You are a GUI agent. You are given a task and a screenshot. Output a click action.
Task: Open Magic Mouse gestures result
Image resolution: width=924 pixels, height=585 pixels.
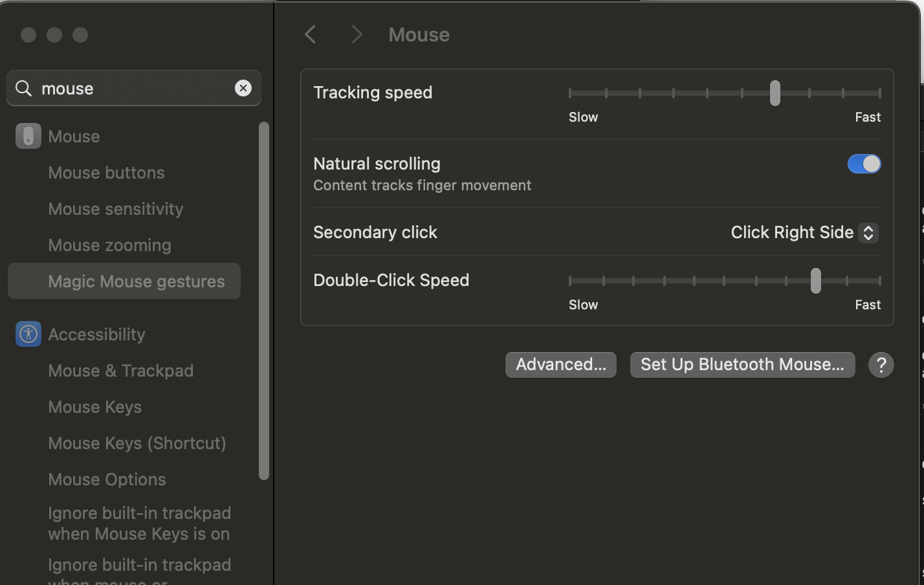point(136,281)
